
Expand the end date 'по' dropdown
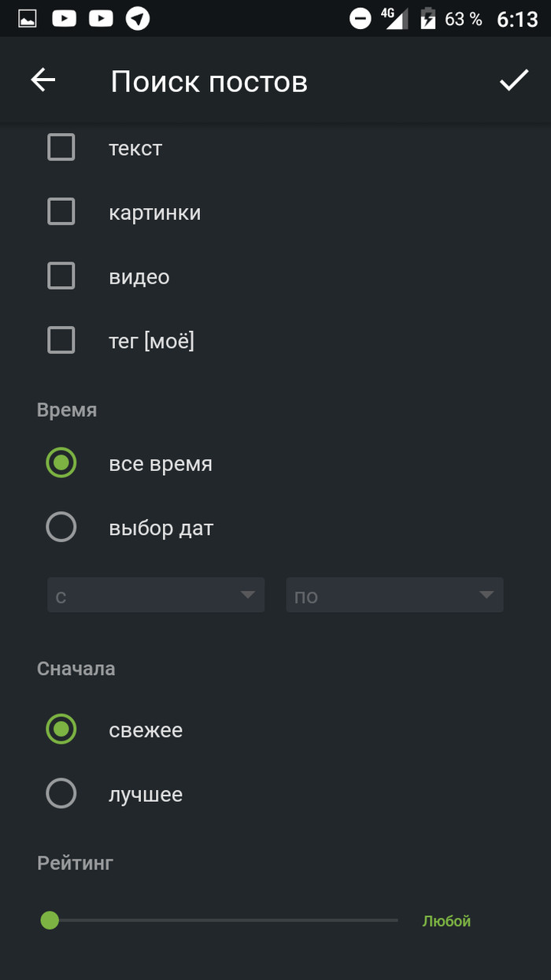point(394,596)
